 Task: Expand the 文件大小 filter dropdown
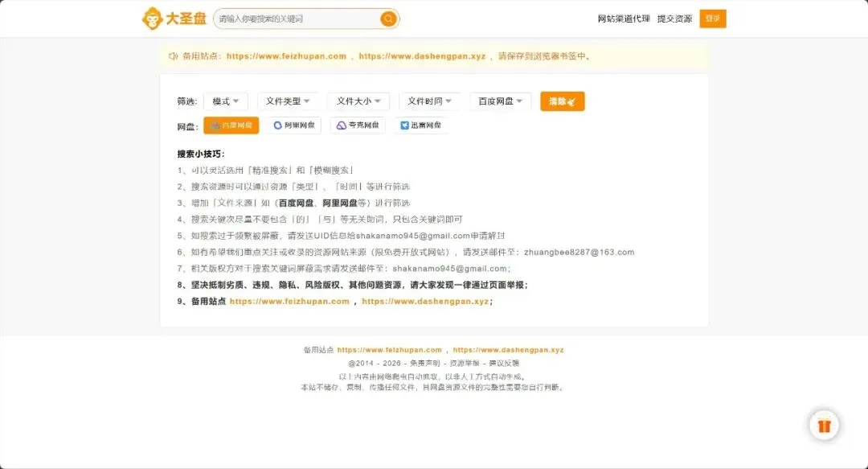(x=358, y=101)
